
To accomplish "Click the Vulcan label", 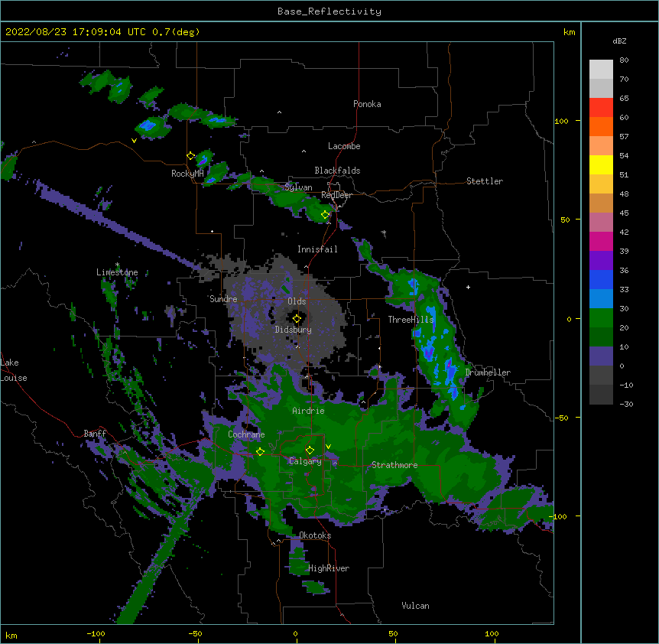I will tap(415, 606).
